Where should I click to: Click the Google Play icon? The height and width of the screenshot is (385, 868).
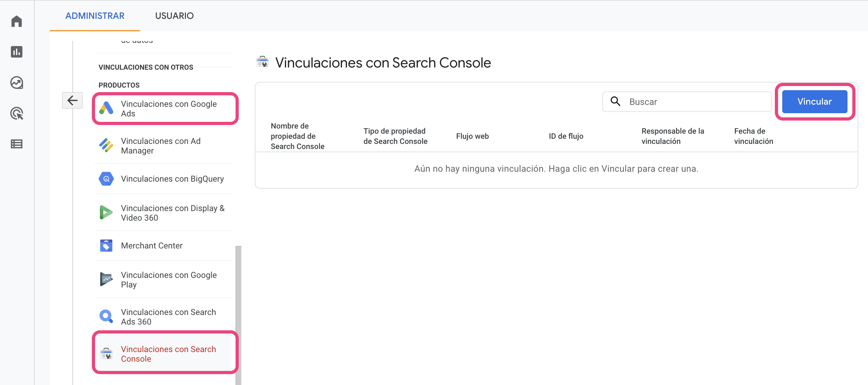point(106,279)
